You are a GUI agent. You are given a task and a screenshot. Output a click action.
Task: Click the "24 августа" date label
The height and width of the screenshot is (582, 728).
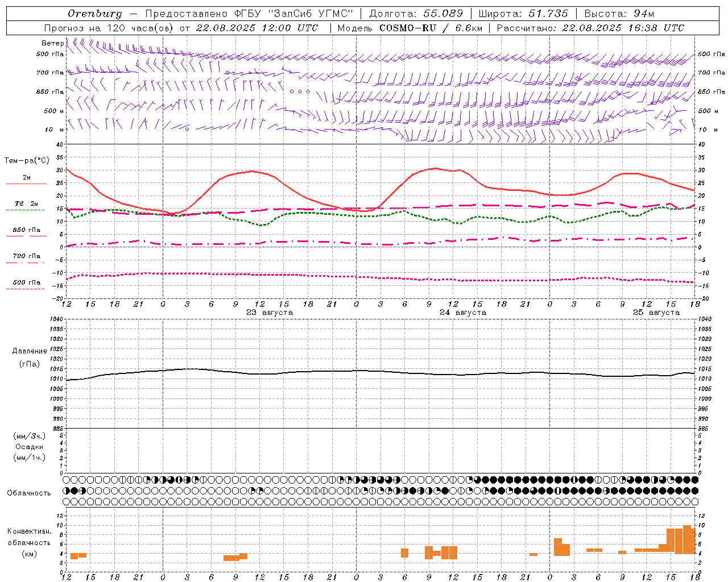tap(463, 313)
